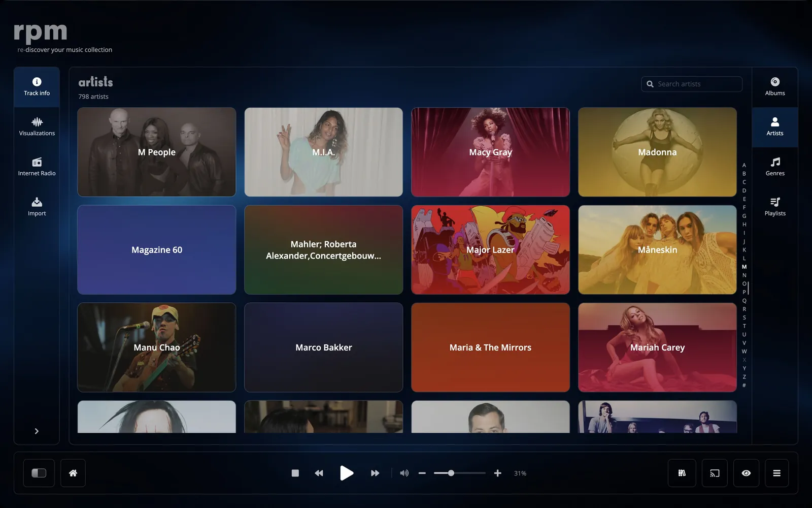
Task: Start playback with the play button
Action: tap(347, 473)
